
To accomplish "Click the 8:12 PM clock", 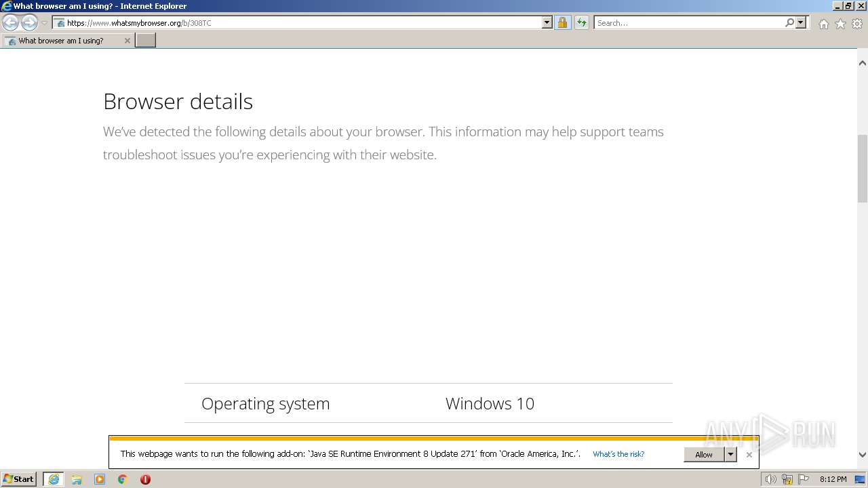I will coord(833,479).
